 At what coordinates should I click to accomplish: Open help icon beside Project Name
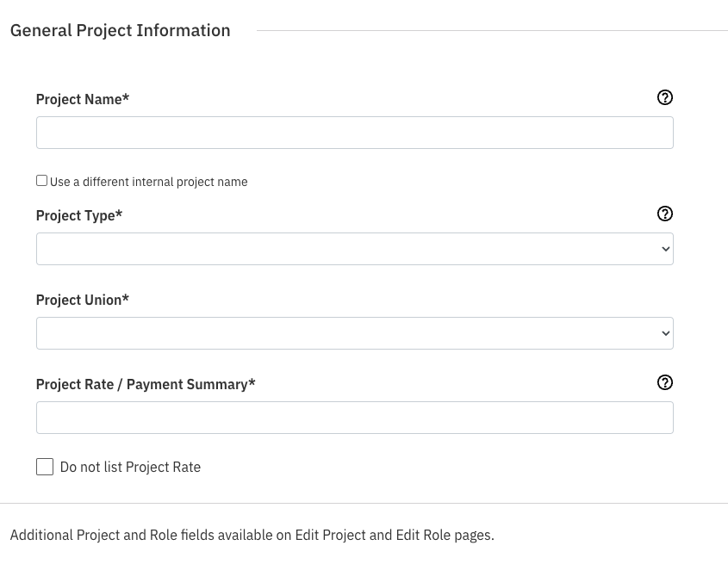(x=664, y=97)
